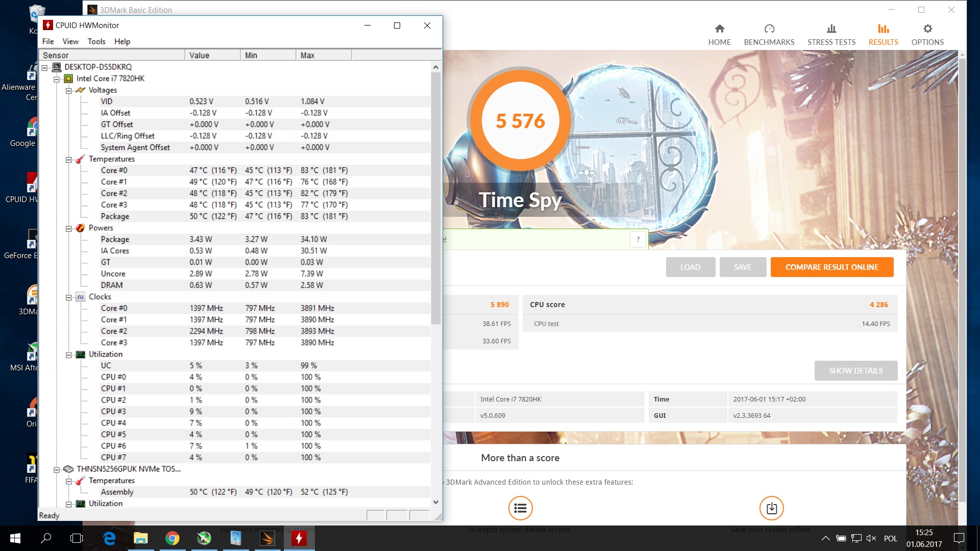Open the Tools menu in HWMonitor

[96, 41]
